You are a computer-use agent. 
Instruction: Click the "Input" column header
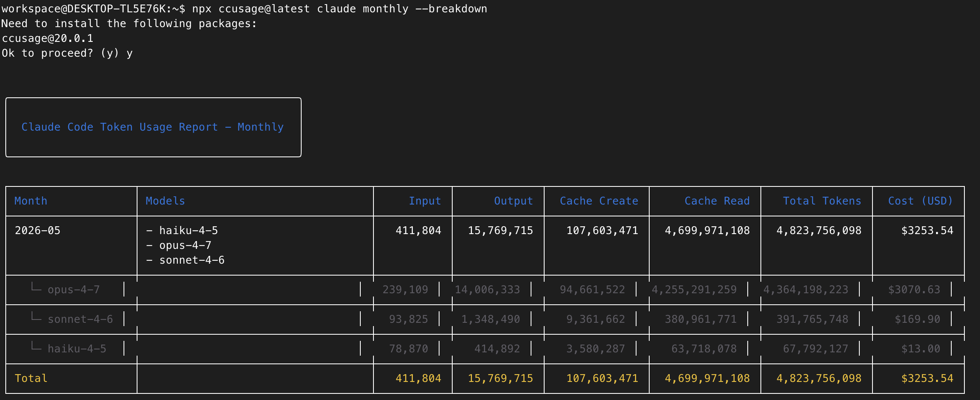coord(425,201)
